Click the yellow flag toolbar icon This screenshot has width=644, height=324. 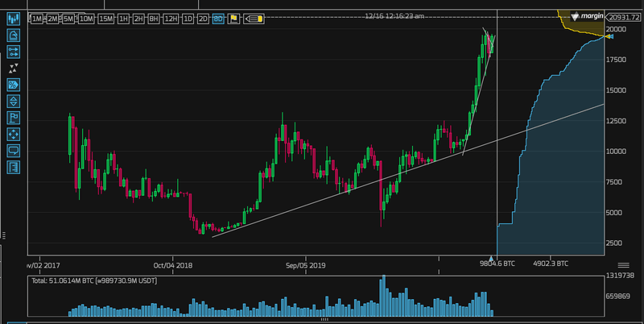(x=233, y=19)
